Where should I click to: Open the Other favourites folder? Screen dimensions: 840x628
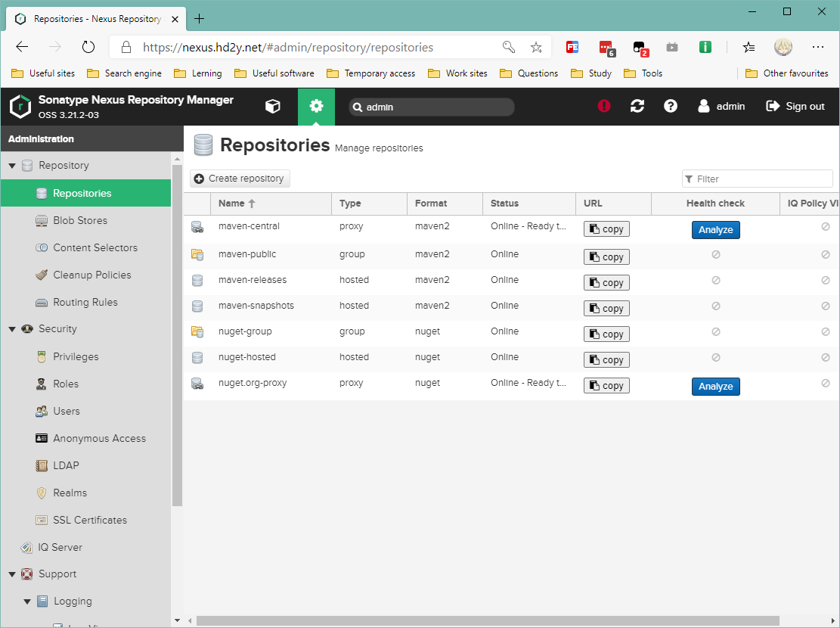[787, 73]
